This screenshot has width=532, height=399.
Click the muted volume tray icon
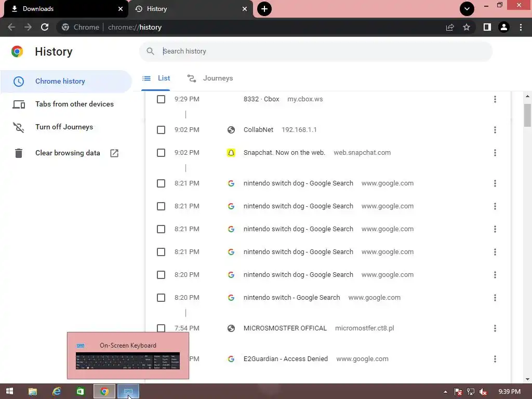point(483,392)
